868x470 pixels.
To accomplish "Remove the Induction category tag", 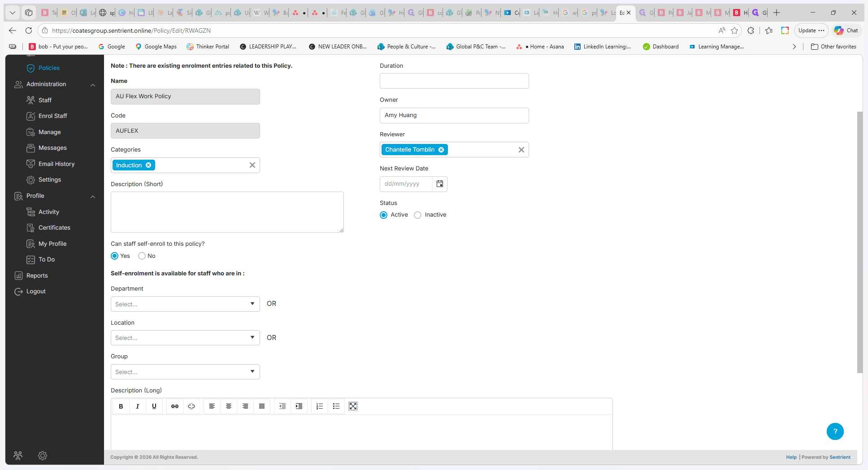I will 148,165.
